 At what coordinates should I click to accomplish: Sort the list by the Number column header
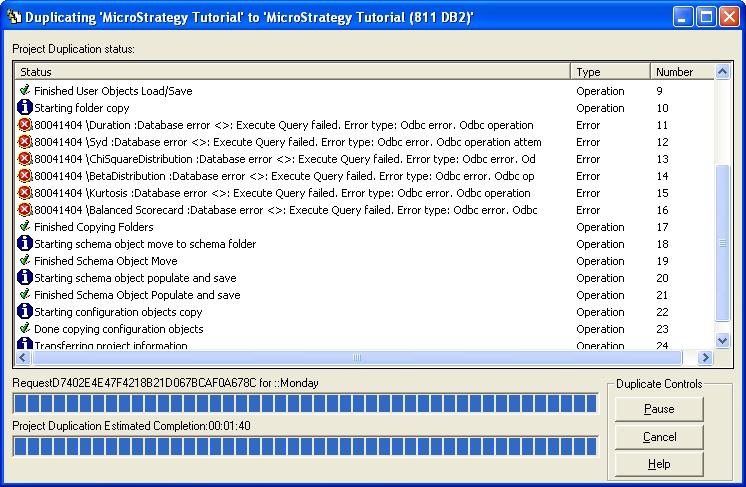682,72
